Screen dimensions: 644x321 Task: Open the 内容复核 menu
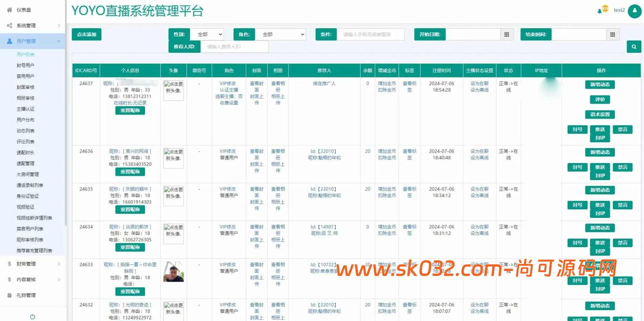[25, 279]
